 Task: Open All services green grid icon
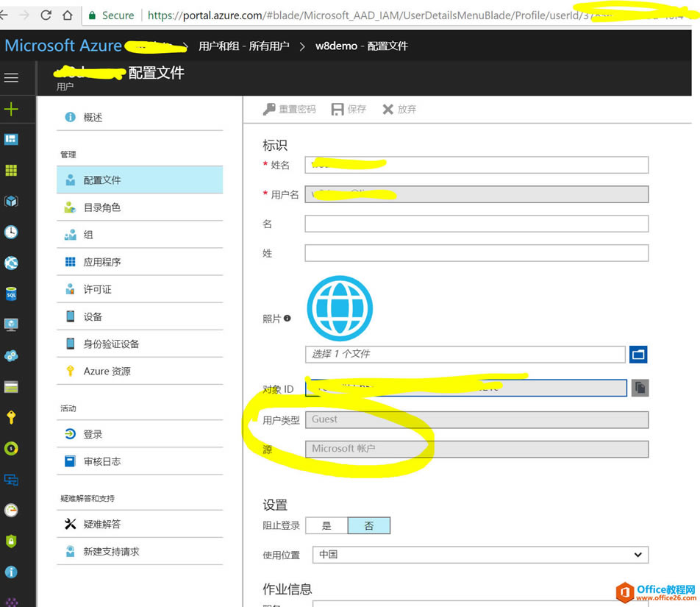(11, 170)
